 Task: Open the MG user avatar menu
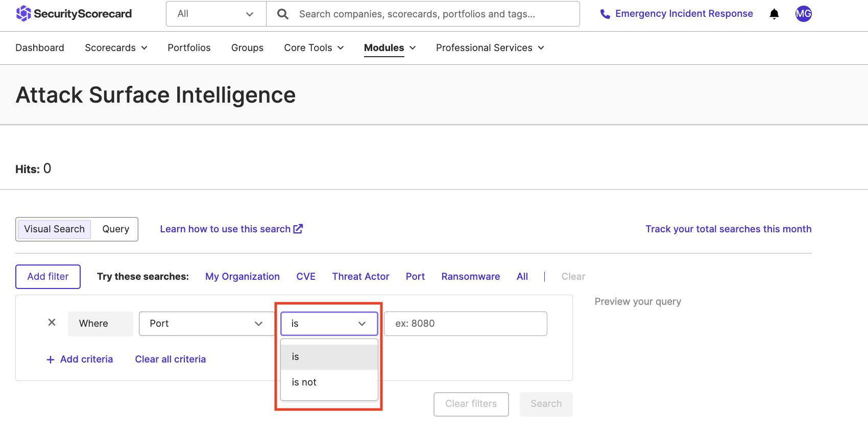[x=804, y=14]
